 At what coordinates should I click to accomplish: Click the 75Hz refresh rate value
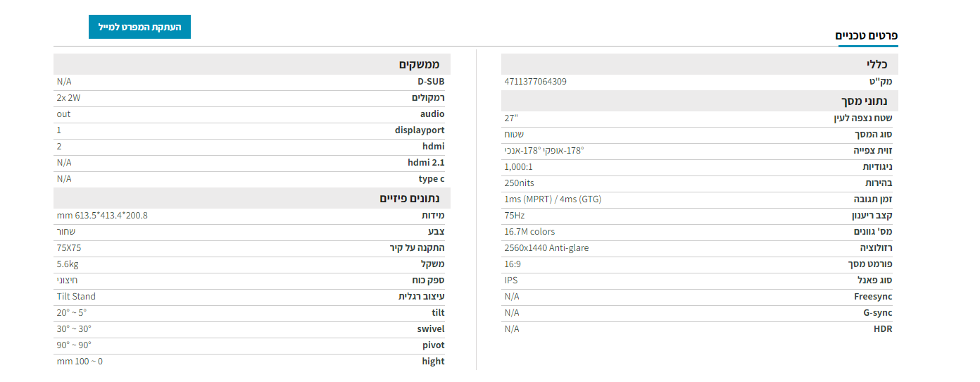pos(515,216)
